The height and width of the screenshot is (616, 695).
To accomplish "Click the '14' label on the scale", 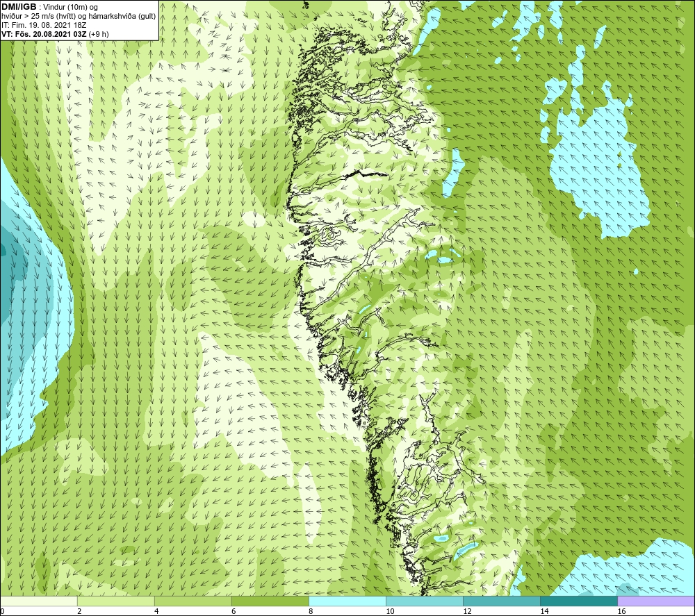I will (x=544, y=611).
